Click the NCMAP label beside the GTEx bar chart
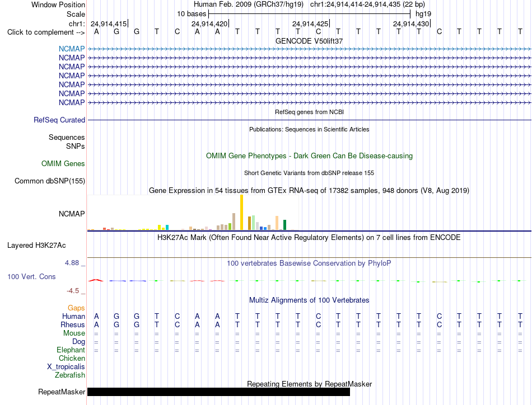532x405 pixels. pyautogui.click(x=72, y=214)
